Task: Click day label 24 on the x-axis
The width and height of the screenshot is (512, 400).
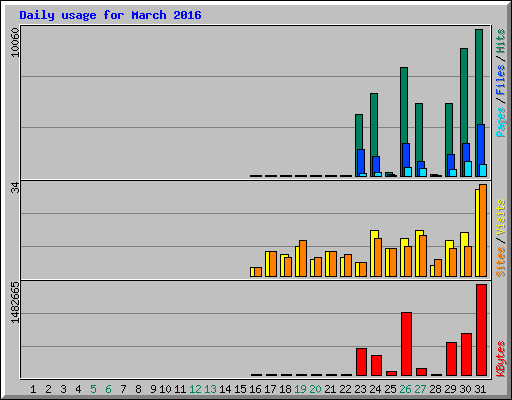Action: coord(375,389)
